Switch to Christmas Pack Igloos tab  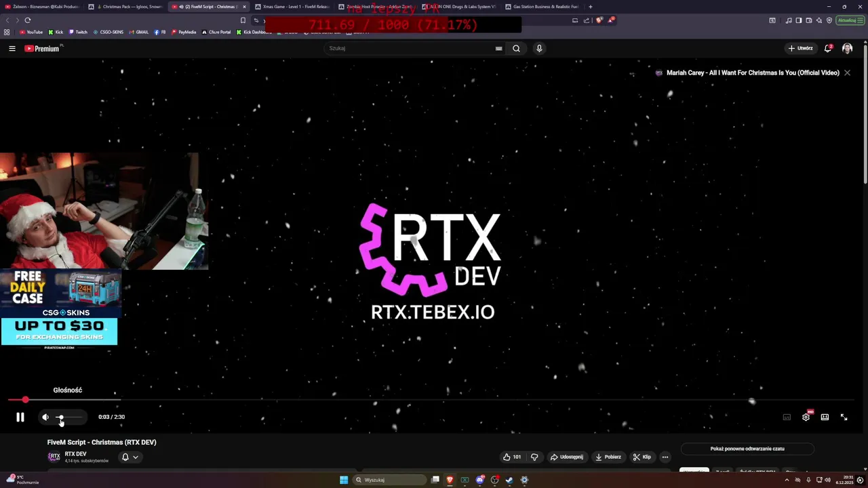click(126, 7)
